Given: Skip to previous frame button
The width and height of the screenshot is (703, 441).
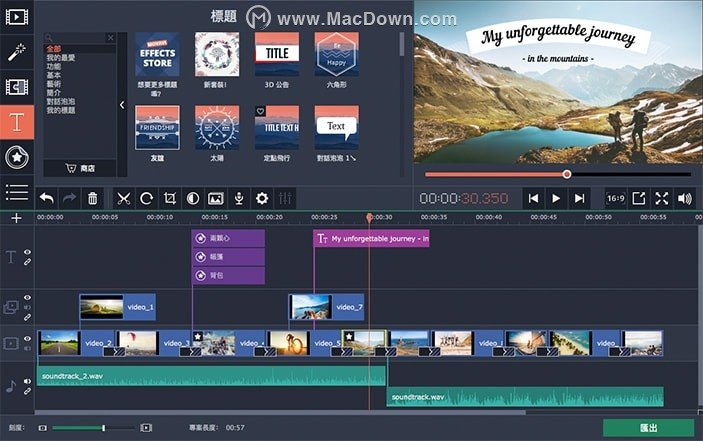Looking at the screenshot, I should 533,198.
